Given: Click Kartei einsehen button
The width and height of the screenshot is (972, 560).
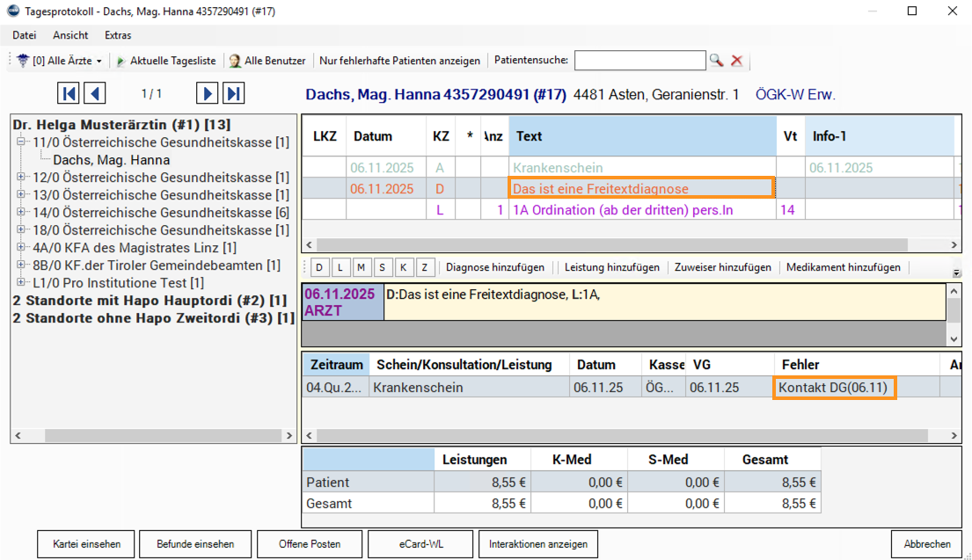Looking at the screenshot, I should [x=86, y=544].
